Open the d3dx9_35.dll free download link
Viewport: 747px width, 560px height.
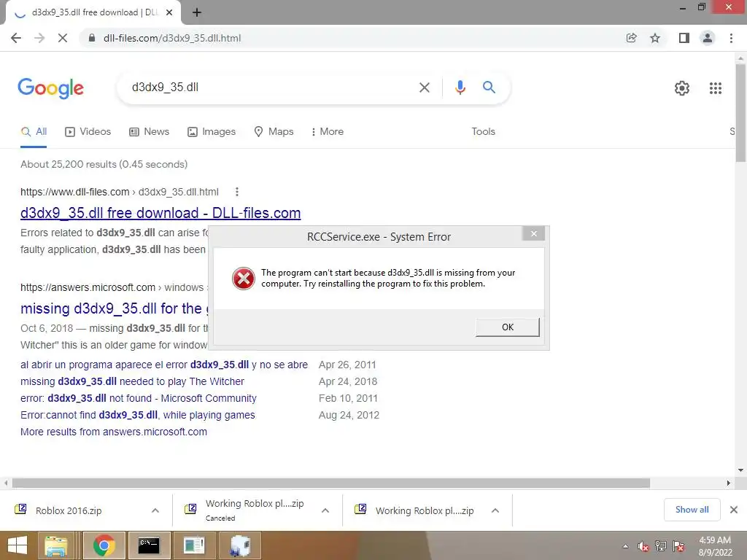(x=160, y=213)
